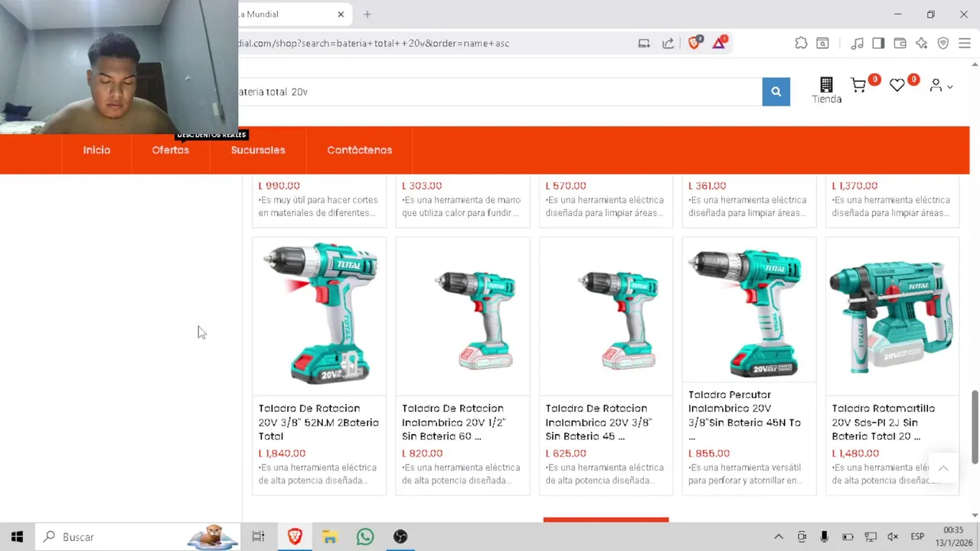
Task: Open Task View on the taskbar
Action: pyautogui.click(x=258, y=536)
